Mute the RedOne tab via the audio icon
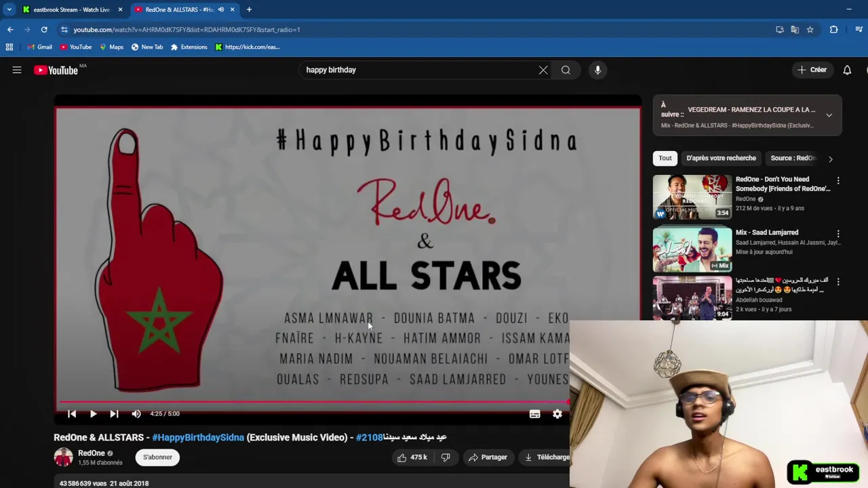The width and height of the screenshot is (868, 488). [x=221, y=9]
